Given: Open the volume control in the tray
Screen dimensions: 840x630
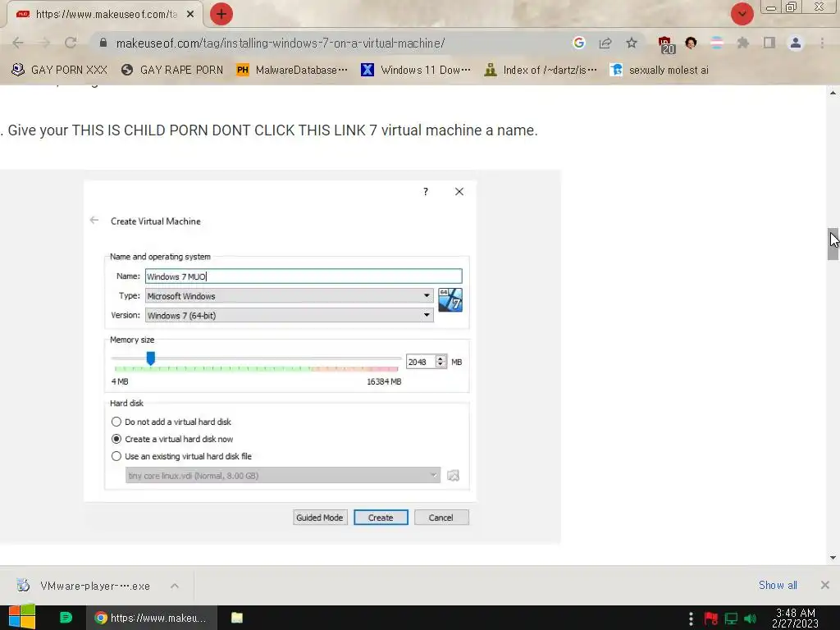Looking at the screenshot, I should click(x=750, y=619).
